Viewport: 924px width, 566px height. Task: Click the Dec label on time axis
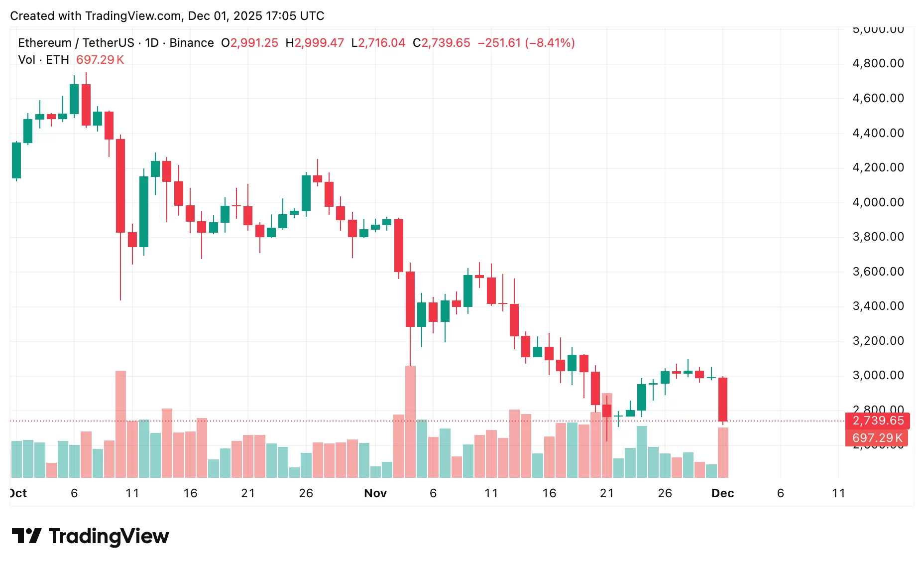(x=722, y=493)
